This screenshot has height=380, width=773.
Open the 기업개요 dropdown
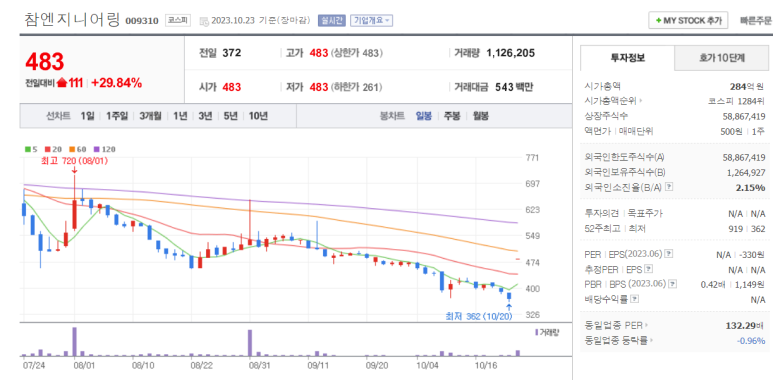371,21
